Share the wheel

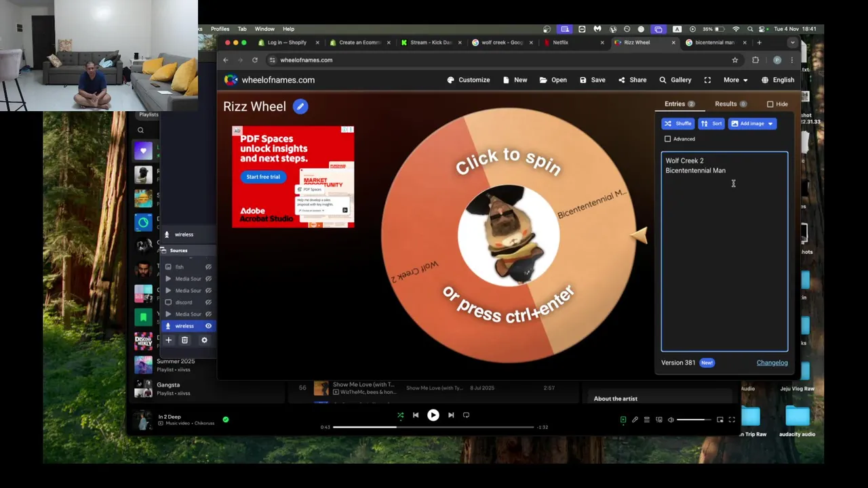click(x=632, y=80)
